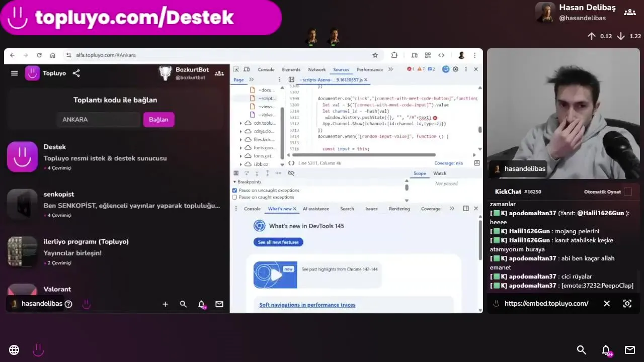Go to the browser home page
The image size is (644, 362).
(52, 55)
